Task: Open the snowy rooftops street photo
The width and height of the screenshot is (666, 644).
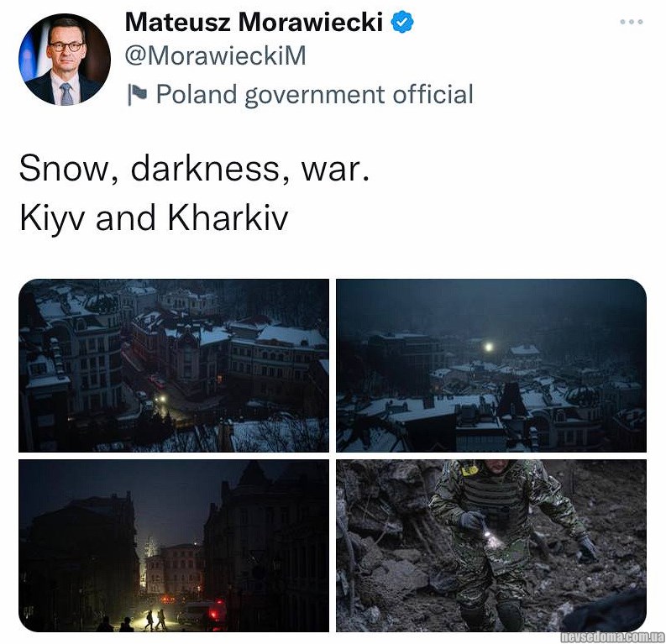Action: click(x=174, y=365)
